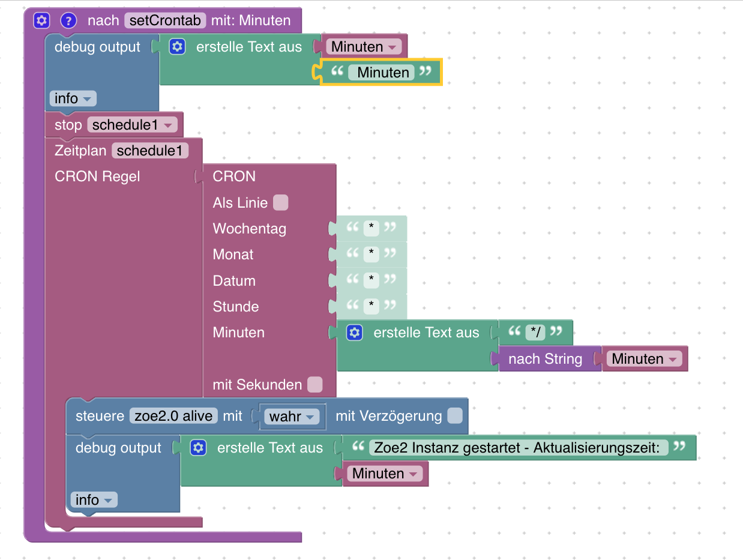Click the Wochentag label in CRON block
The width and height of the screenshot is (743, 560).
point(250,229)
